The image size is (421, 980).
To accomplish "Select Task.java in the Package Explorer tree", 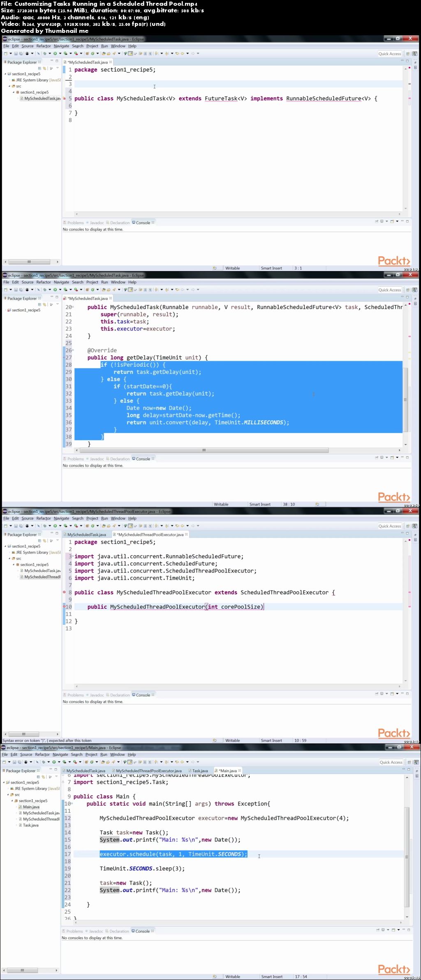I will pyautogui.click(x=30, y=825).
